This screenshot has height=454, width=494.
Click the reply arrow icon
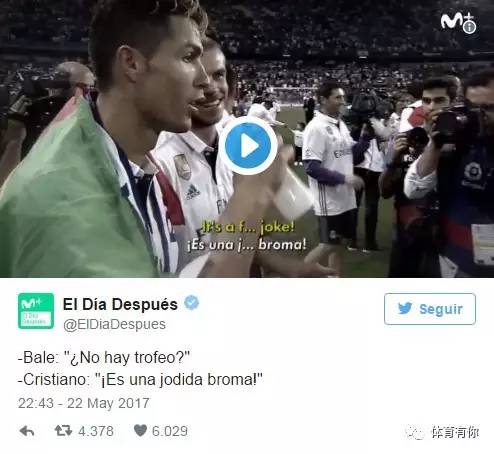pos(27,431)
